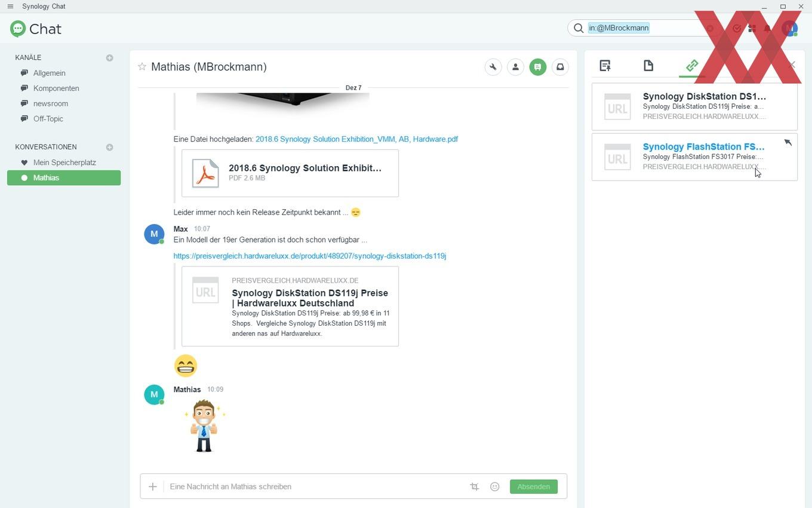Open Mathias's teal avatar in the chat

pos(154,394)
